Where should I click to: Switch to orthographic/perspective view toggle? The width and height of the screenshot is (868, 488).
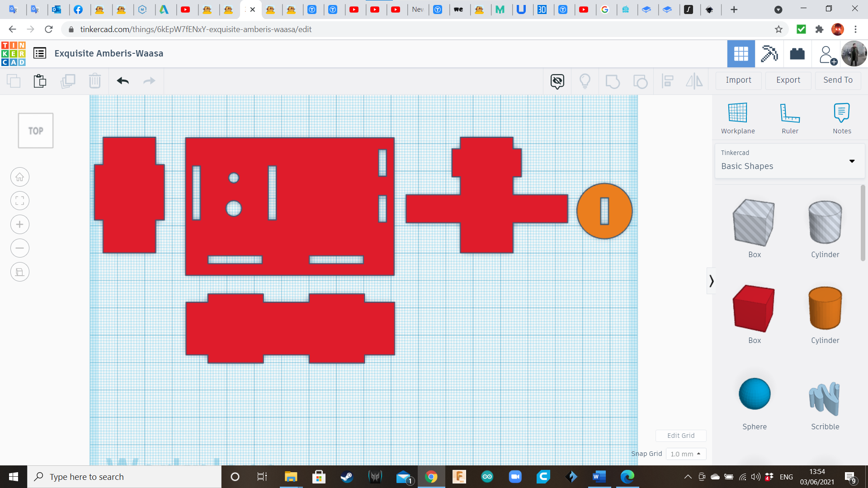tap(20, 272)
